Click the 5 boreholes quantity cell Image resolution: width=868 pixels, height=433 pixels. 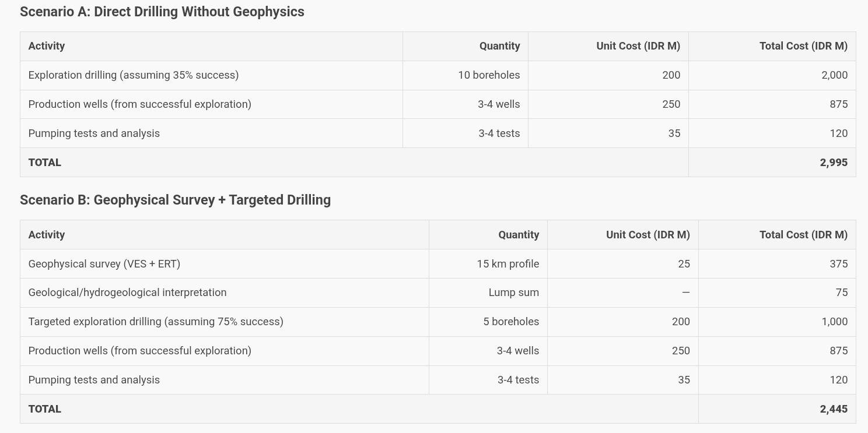tap(511, 322)
